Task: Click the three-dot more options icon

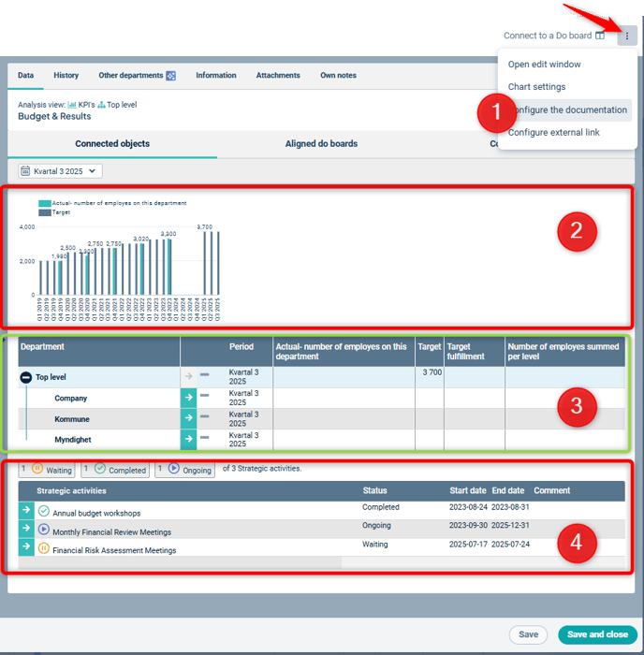Action: coord(627,36)
